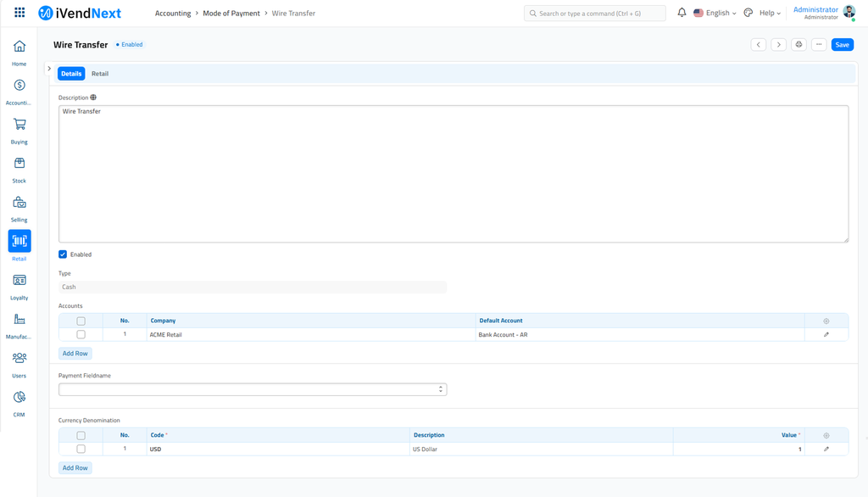Viewport: 868px width, 497px height.
Task: Expand the Help menu
Action: (770, 14)
